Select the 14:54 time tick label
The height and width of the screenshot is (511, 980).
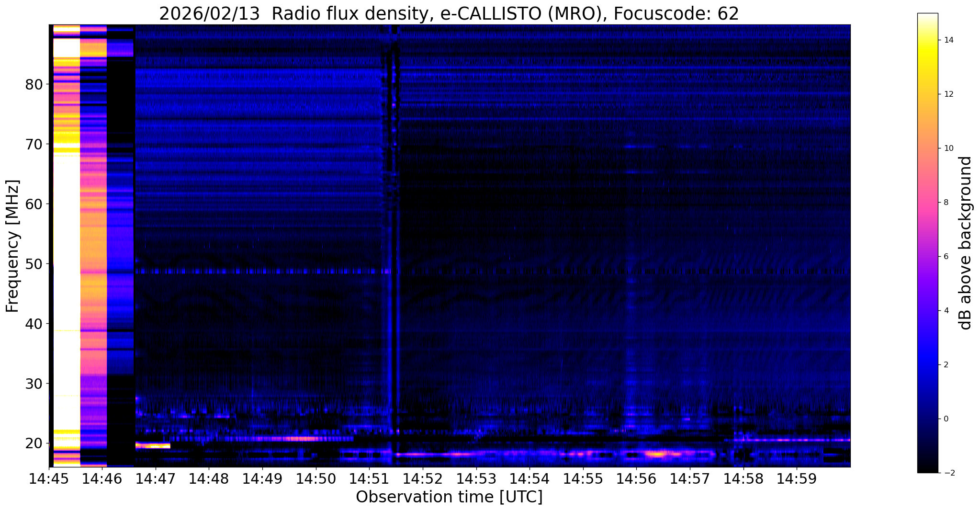point(529,478)
